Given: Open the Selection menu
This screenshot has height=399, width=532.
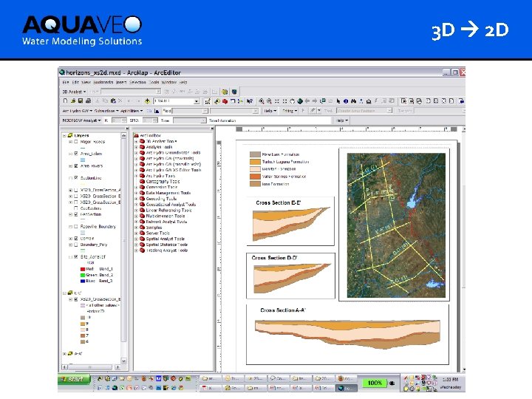Looking at the screenshot, I should [x=137, y=82].
